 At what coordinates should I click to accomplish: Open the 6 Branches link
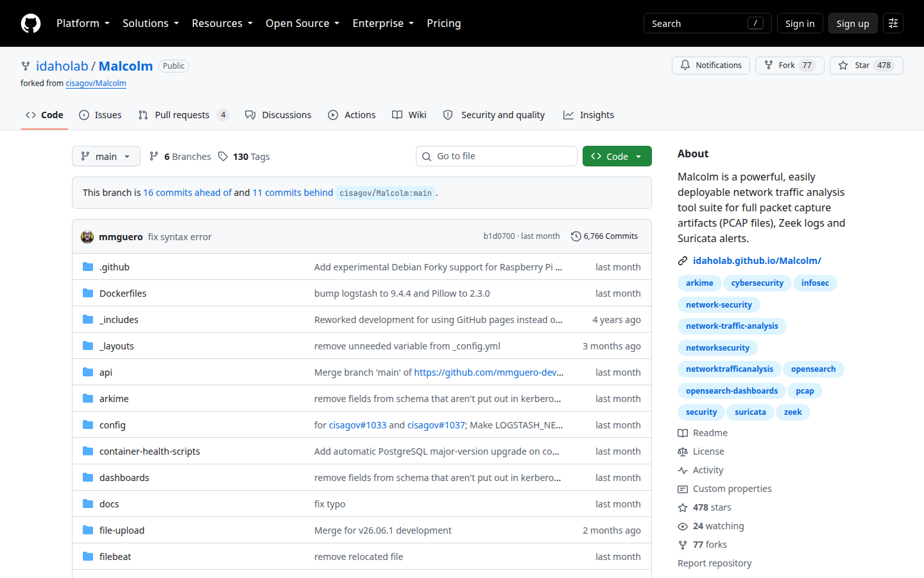(x=180, y=156)
